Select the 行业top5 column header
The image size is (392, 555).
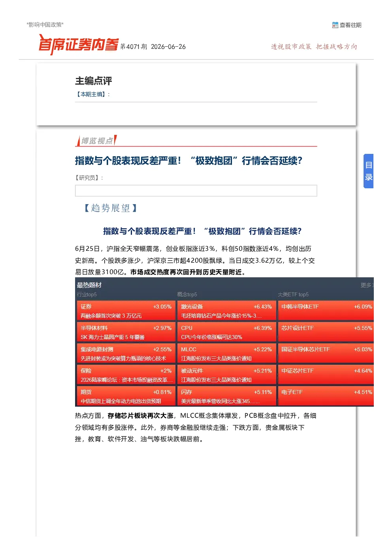pos(87,294)
